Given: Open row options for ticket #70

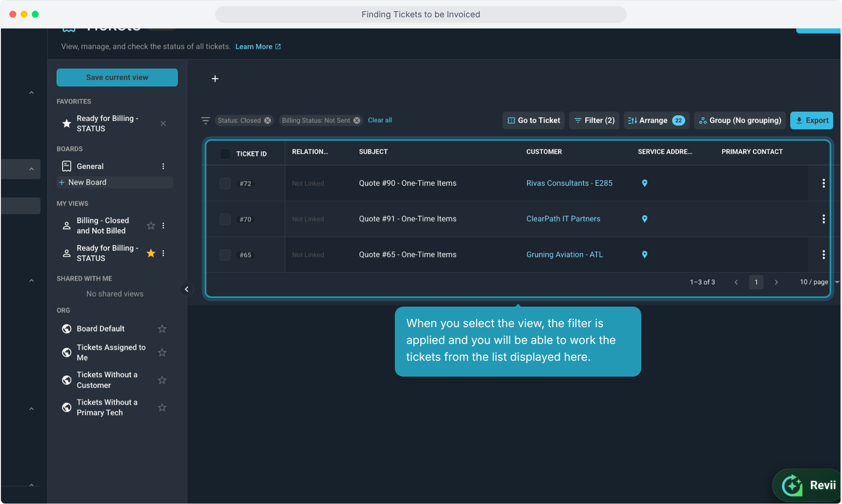Looking at the screenshot, I should [823, 219].
